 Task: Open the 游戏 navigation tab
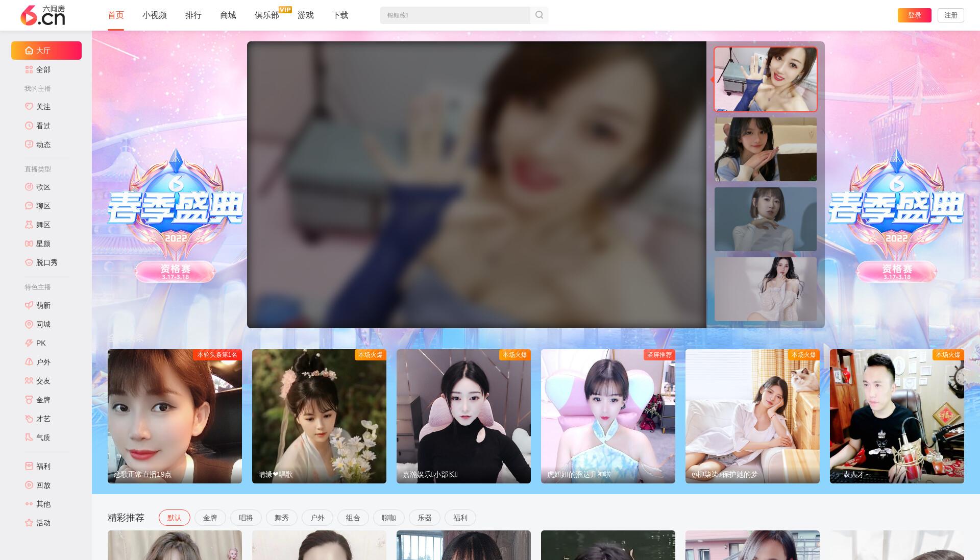[x=306, y=15]
